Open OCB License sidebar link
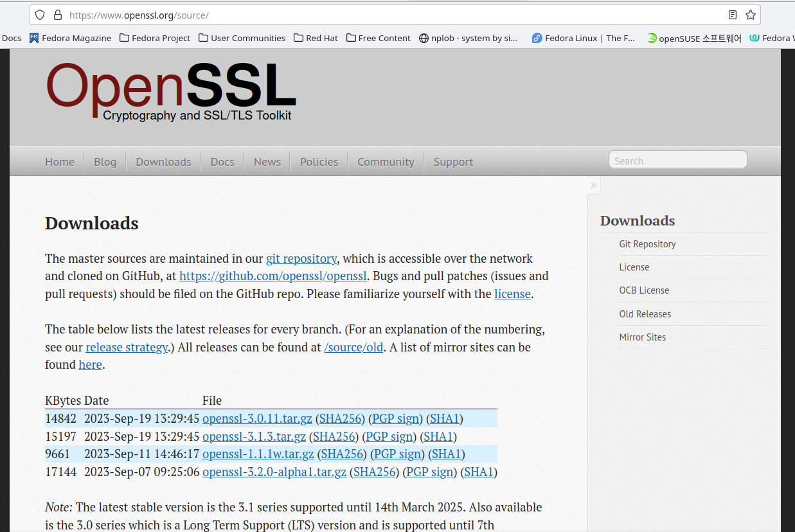 [x=644, y=290]
